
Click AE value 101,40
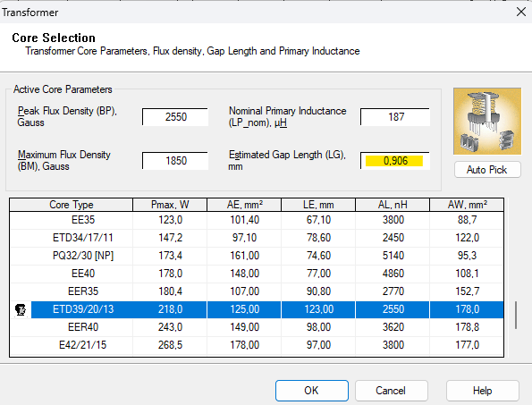[x=245, y=220]
